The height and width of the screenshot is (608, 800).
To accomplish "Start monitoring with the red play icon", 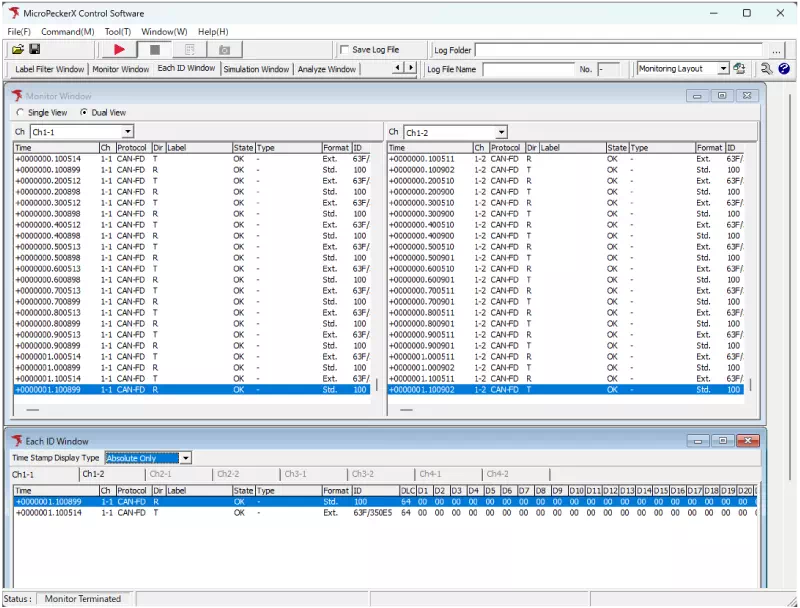I will [x=119, y=49].
